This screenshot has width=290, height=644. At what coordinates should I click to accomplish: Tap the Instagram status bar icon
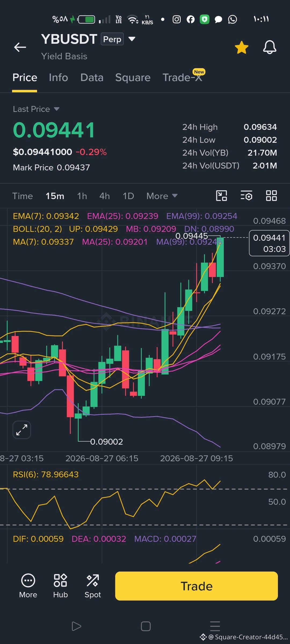click(176, 19)
